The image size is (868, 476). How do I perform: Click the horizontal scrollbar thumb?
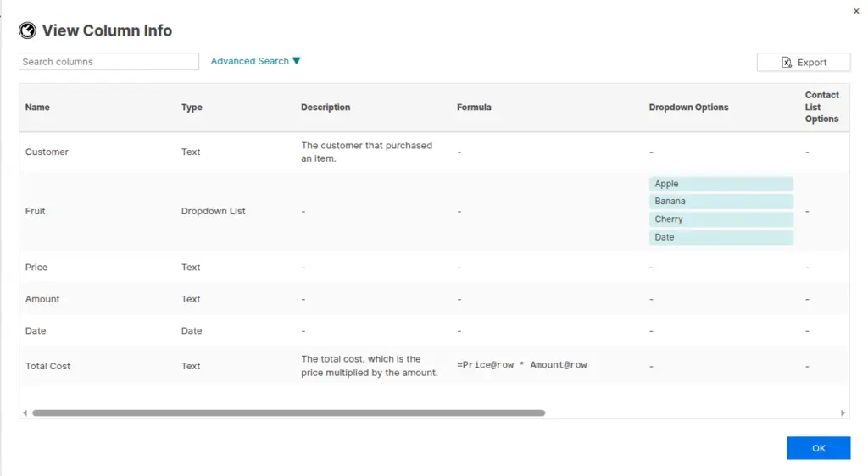(288, 413)
